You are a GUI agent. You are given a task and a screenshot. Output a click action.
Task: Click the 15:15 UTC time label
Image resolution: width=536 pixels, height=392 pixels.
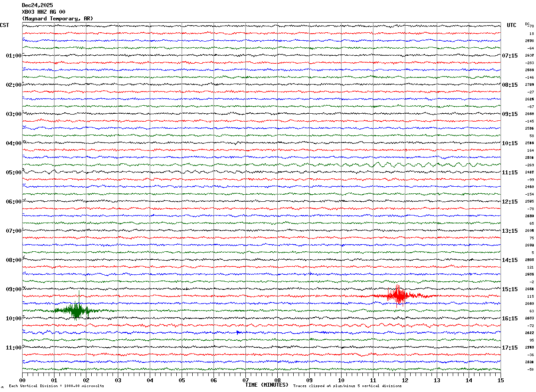(x=509, y=289)
